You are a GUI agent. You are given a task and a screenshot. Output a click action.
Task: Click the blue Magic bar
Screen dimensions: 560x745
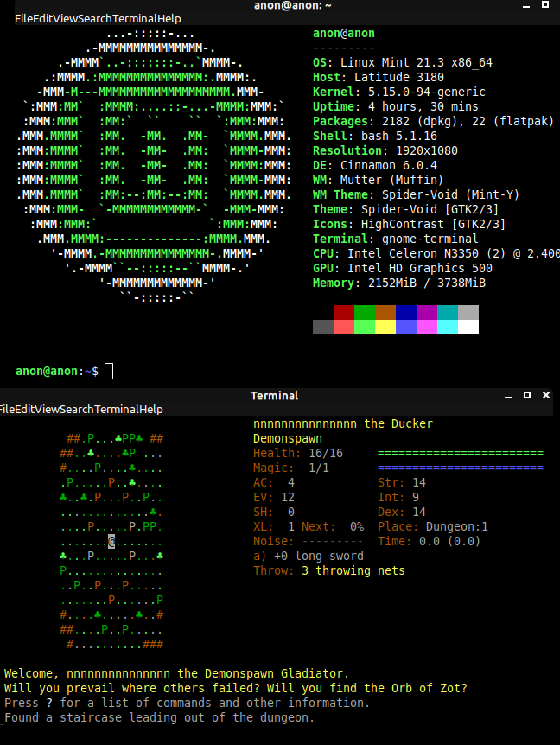[x=460, y=468]
